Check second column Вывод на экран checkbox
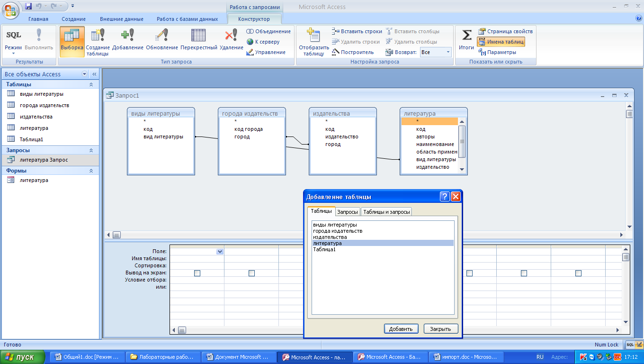This screenshot has width=644, height=364. pyautogui.click(x=251, y=273)
